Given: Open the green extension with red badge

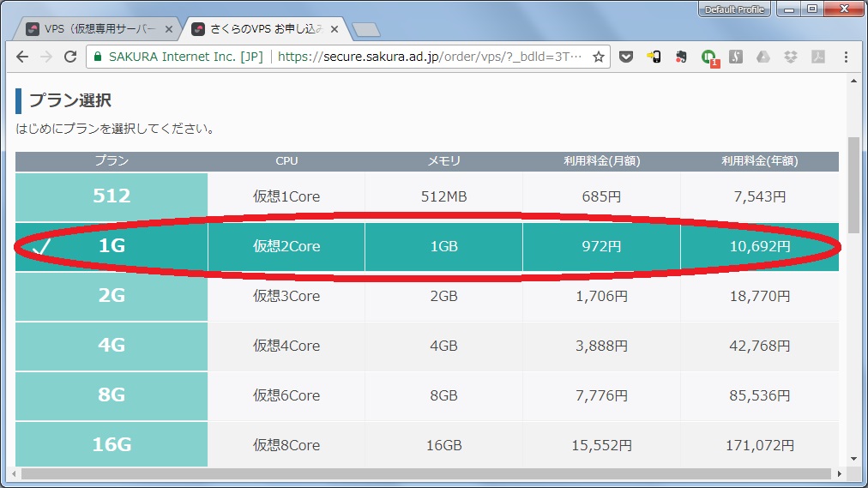Looking at the screenshot, I should click(x=709, y=57).
